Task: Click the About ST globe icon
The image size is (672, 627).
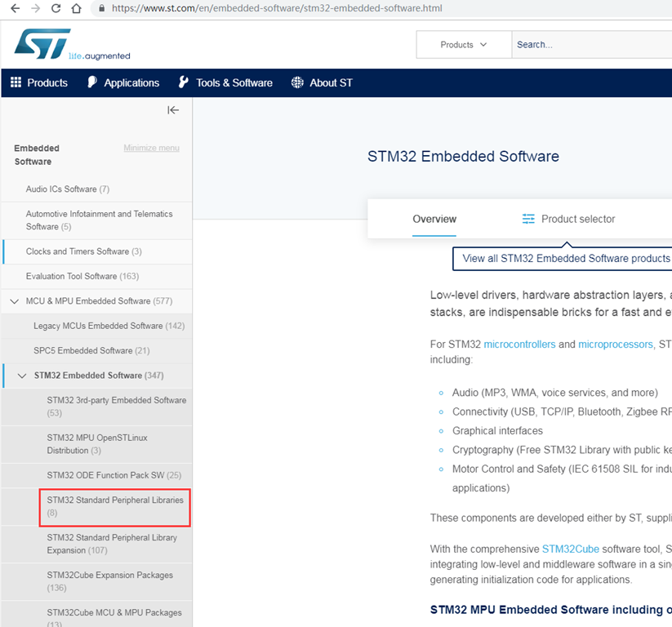Action: point(297,82)
